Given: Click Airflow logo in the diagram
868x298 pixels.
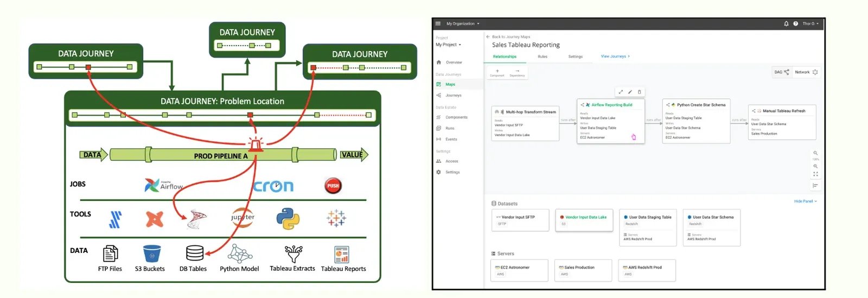Looking at the screenshot, I should pos(163,185).
